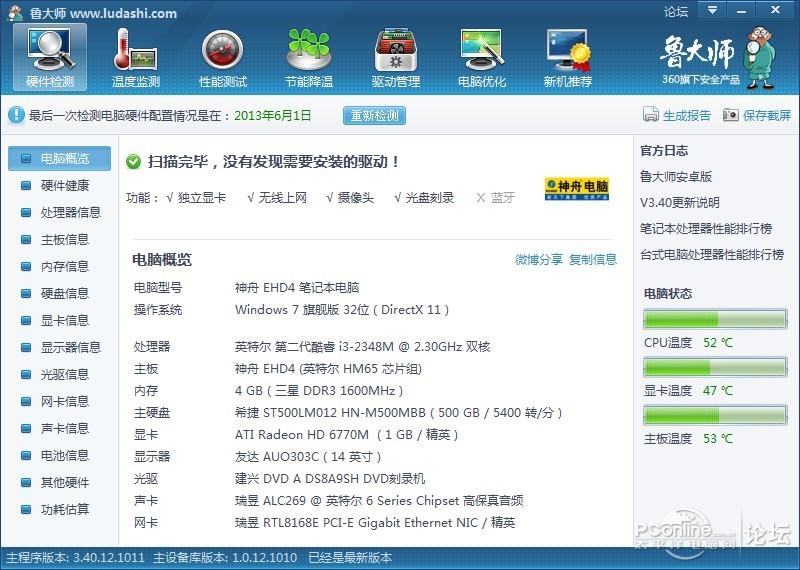This screenshot has width=800, height=570.
Task: Click the RTL8168E network card value
Action: click(375, 523)
